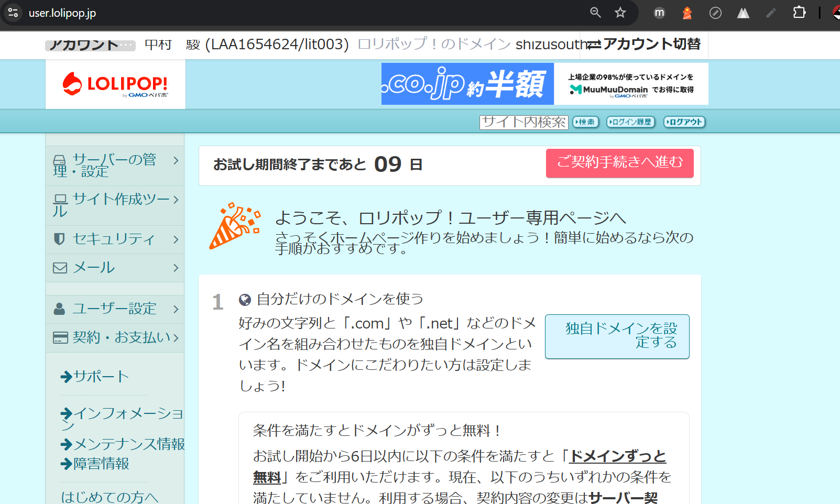The height and width of the screenshot is (504, 840).
Task: Click the .co.jp 半額 MuuMuuDomain banner
Action: (x=544, y=84)
